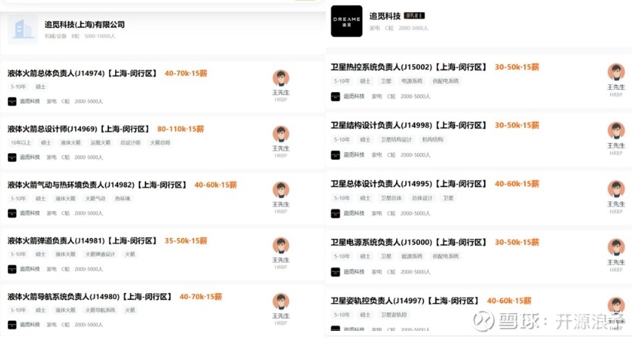644x341 pixels.
Task: Click the 80-110k·15薪 salary label
Action: pyautogui.click(x=180, y=129)
